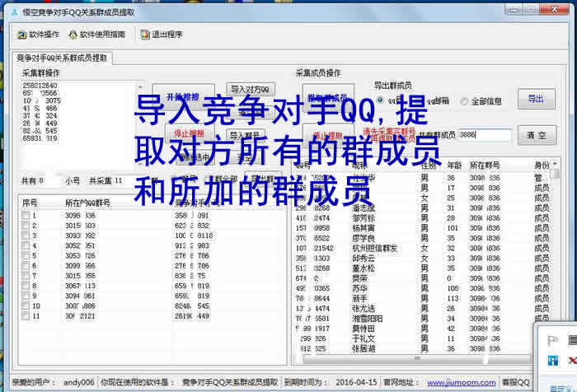Image resolution: width=577 pixels, height=392 pixels.
Task: Click the flag icon in system tray
Action: pyautogui.click(x=551, y=339)
